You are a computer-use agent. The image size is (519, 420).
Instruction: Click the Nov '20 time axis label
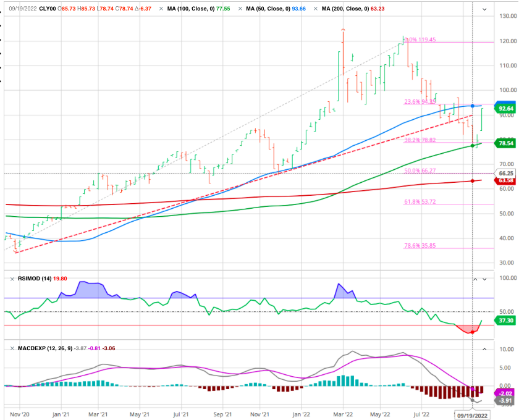coord(20,414)
